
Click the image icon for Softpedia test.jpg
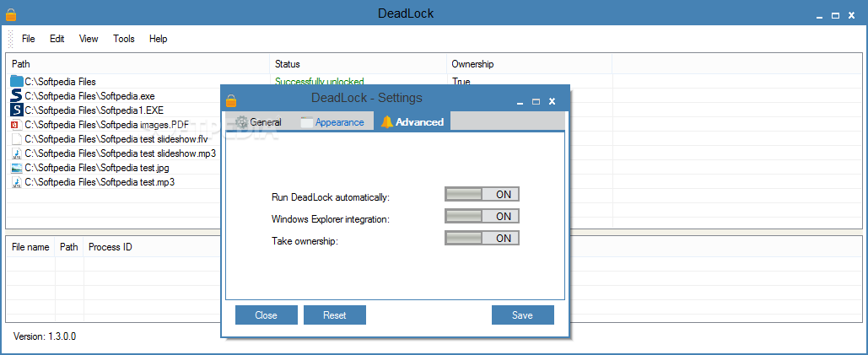point(17,168)
